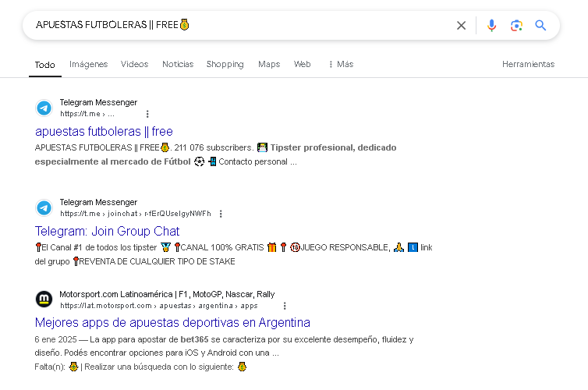Screen dimensions: 588x390
Task: Open Google Lens image search icon
Action: (x=516, y=26)
